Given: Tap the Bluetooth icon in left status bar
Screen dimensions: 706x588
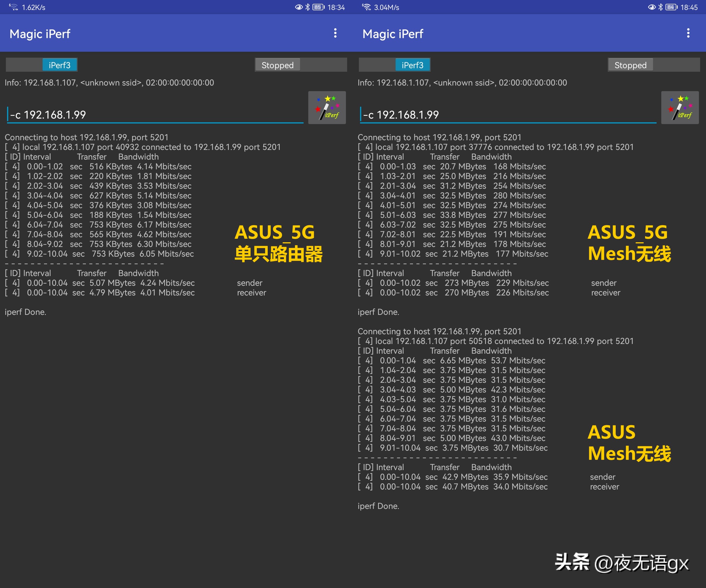Looking at the screenshot, I should 307,7.
